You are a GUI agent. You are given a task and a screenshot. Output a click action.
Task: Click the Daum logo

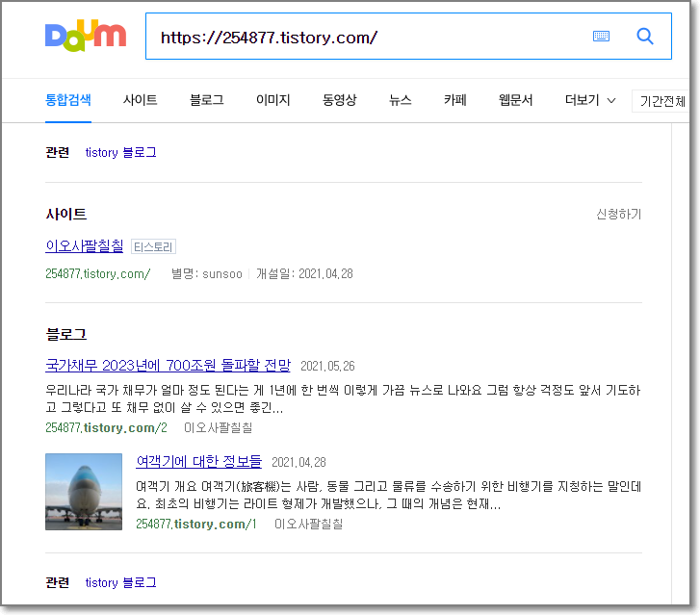tap(86, 36)
